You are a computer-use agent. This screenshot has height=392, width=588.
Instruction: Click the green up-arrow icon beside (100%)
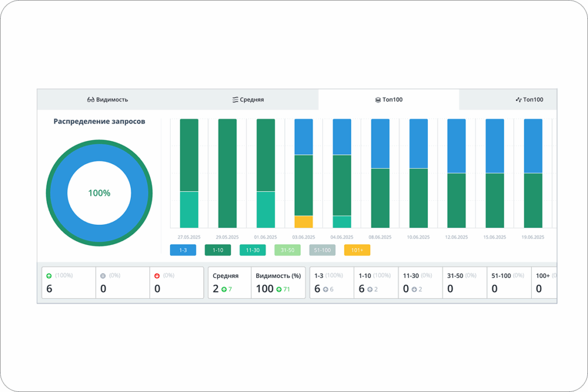click(49, 276)
